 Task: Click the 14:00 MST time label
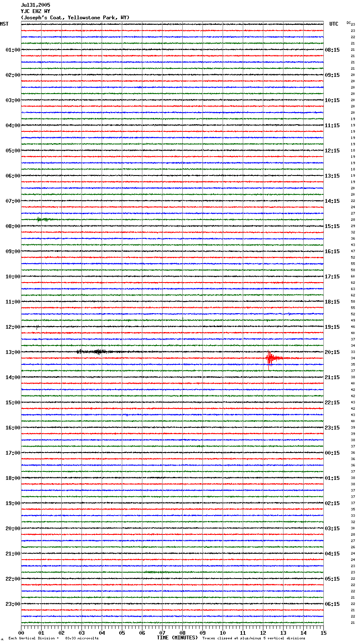click(13, 377)
